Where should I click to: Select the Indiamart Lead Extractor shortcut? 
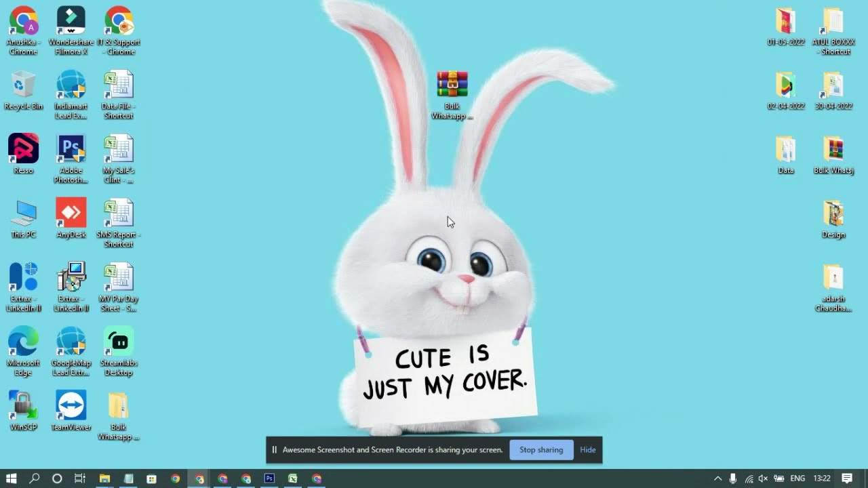(71, 95)
